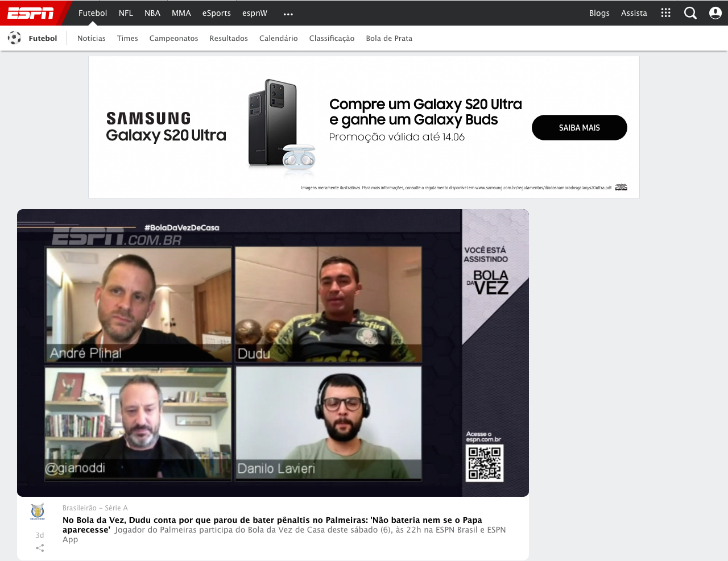Click the SAIBA MAIS ad button

tap(580, 127)
